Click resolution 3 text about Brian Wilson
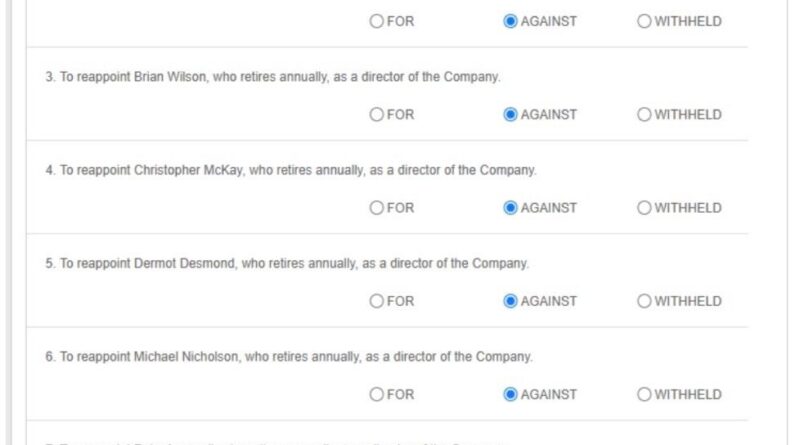 (272, 77)
